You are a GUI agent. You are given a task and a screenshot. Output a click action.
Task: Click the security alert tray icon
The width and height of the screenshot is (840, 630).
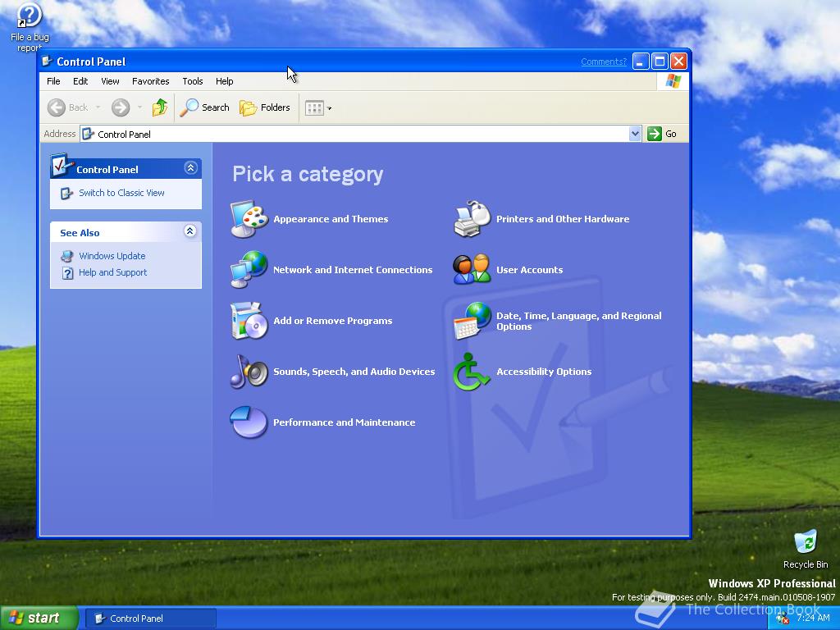tap(783, 619)
